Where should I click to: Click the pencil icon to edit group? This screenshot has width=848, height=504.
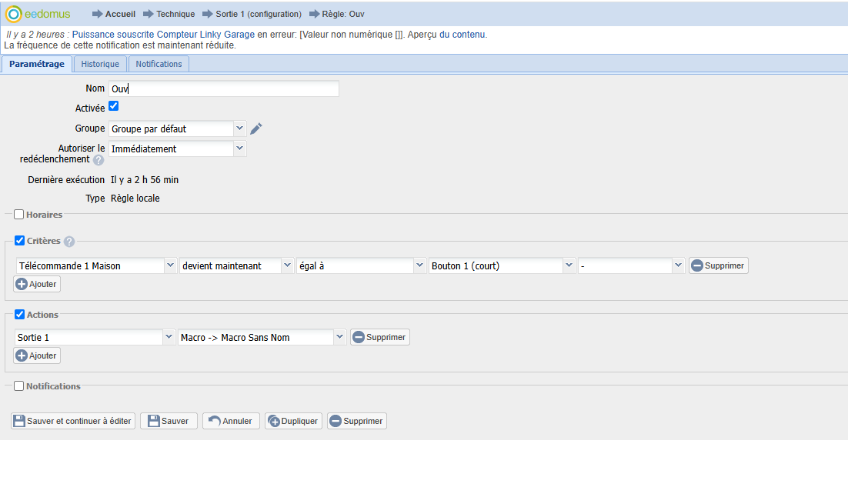(x=256, y=129)
